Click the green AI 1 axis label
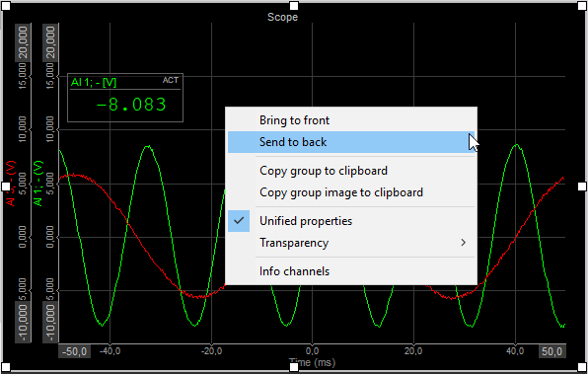The width and height of the screenshot is (588, 374). tap(38, 184)
